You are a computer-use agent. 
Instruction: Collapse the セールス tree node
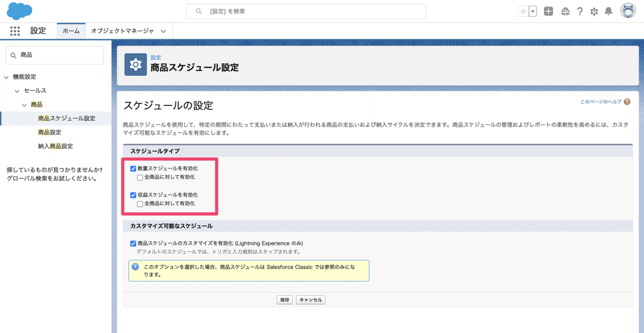tap(17, 91)
